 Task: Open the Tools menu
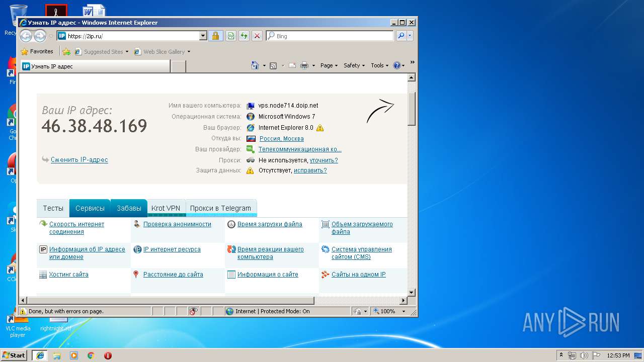[380, 65]
